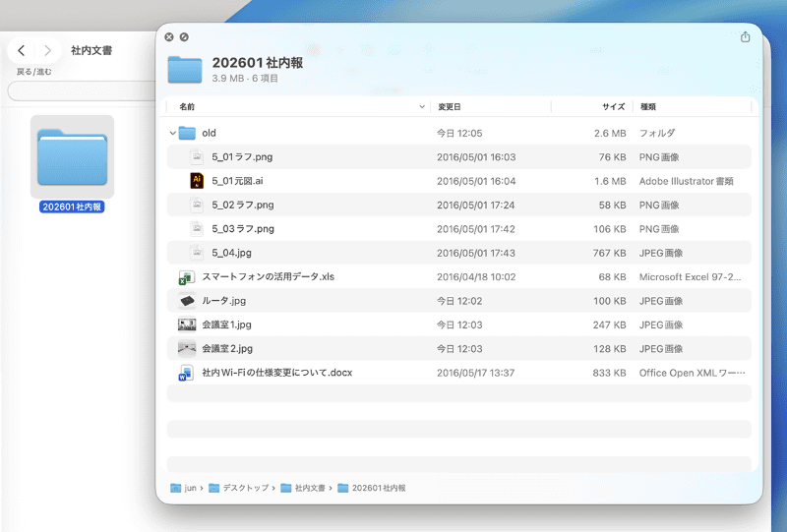Screen dimensions: 787x532
Task: Click the フォルダ kind cell of old
Action: (x=657, y=133)
